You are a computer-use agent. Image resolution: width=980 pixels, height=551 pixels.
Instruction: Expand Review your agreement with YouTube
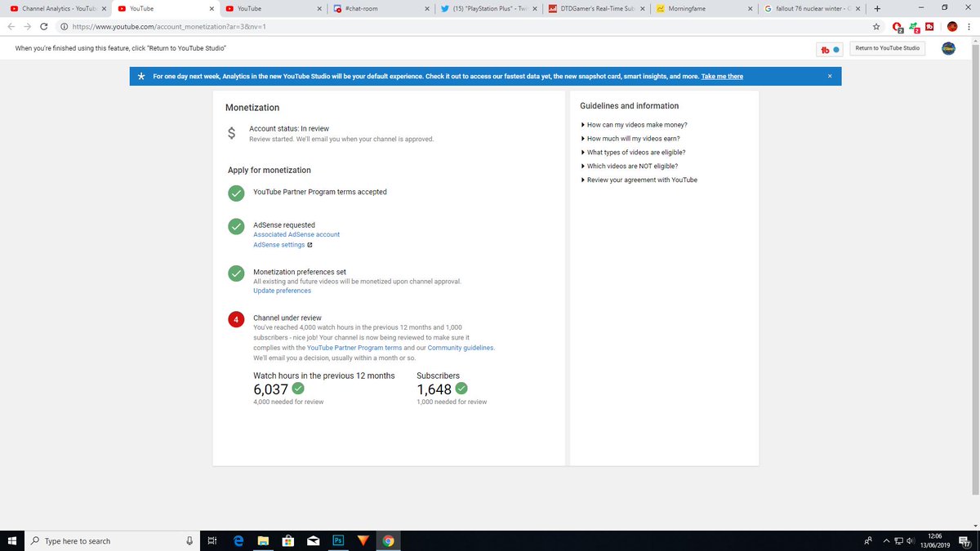pos(639,180)
